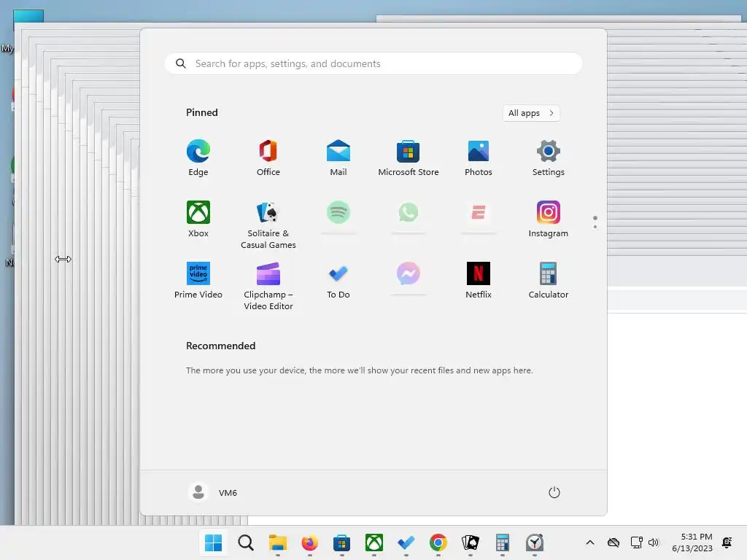This screenshot has width=747, height=560.
Task: Click the search box for apps and settings
Action: pos(373,63)
